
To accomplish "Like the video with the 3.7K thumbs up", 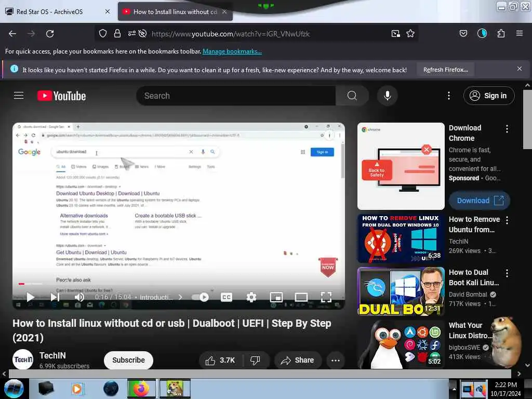I will [x=220, y=360].
